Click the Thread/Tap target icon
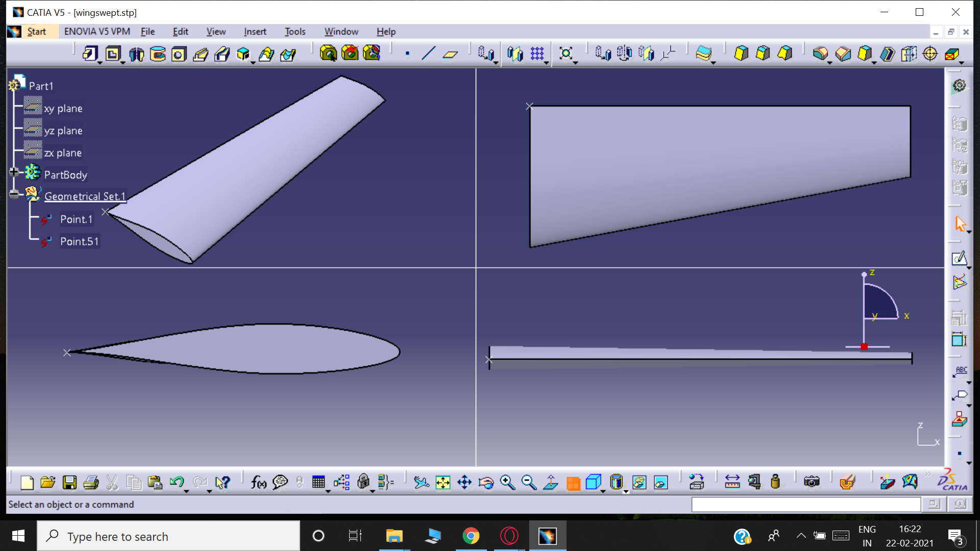Viewport: 980px width, 551px height. tap(930, 54)
